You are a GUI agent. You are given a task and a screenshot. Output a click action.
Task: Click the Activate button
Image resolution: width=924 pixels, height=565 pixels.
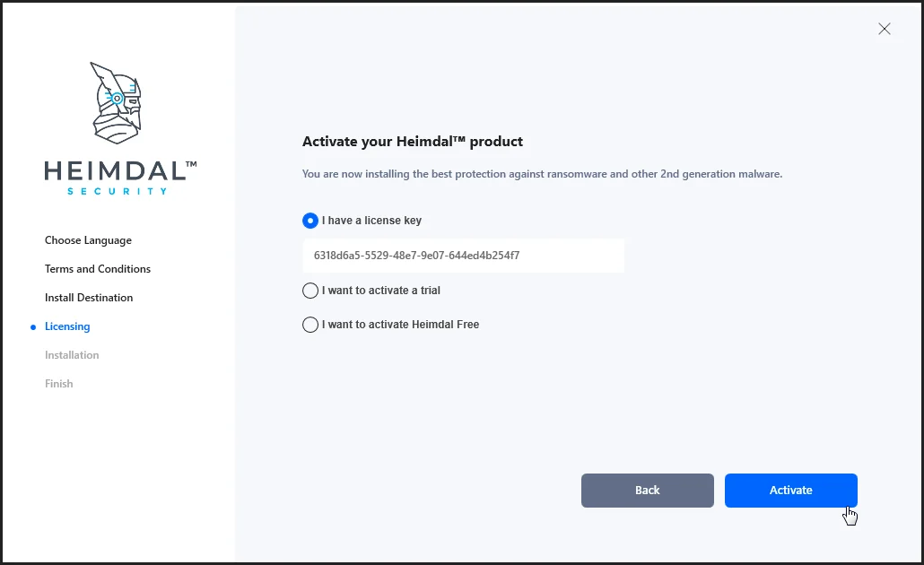click(791, 491)
